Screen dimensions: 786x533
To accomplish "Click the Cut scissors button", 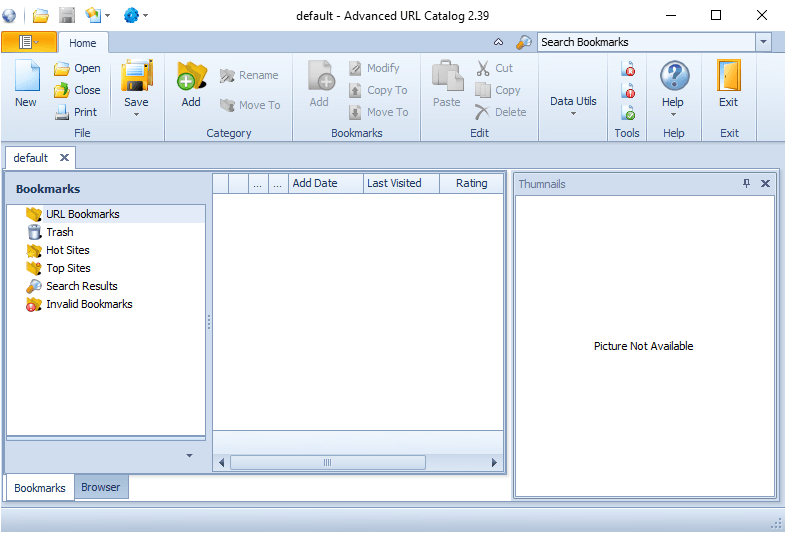I will click(495, 68).
